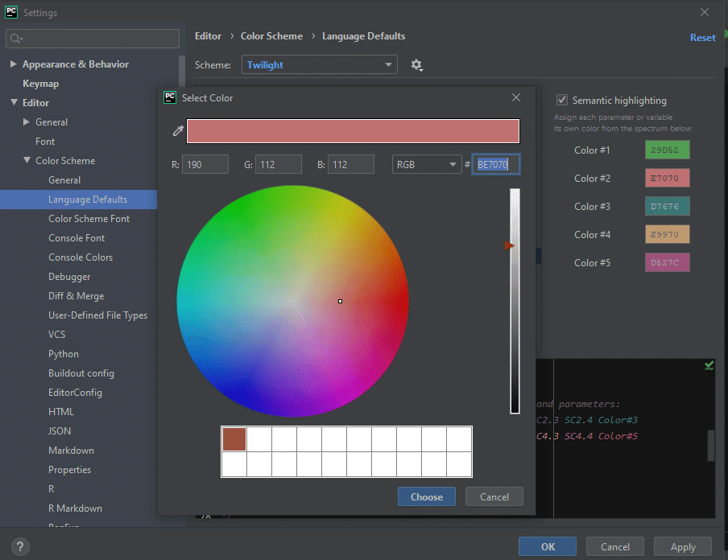Click the Apply button
The width and height of the screenshot is (728, 560).
pos(683,546)
